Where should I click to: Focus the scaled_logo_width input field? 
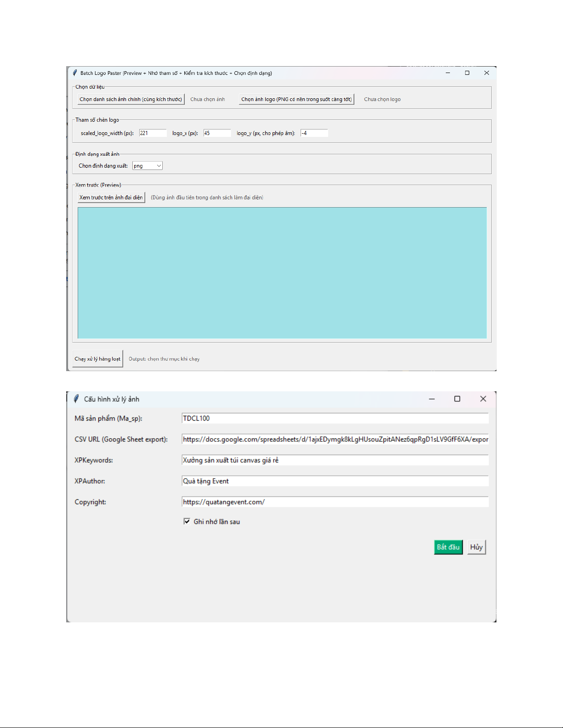153,133
